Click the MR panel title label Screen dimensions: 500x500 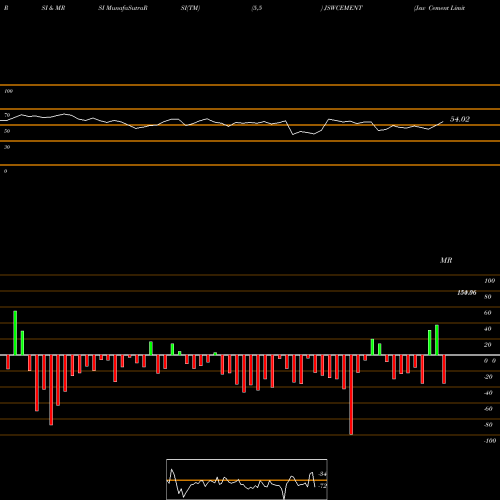click(446, 260)
